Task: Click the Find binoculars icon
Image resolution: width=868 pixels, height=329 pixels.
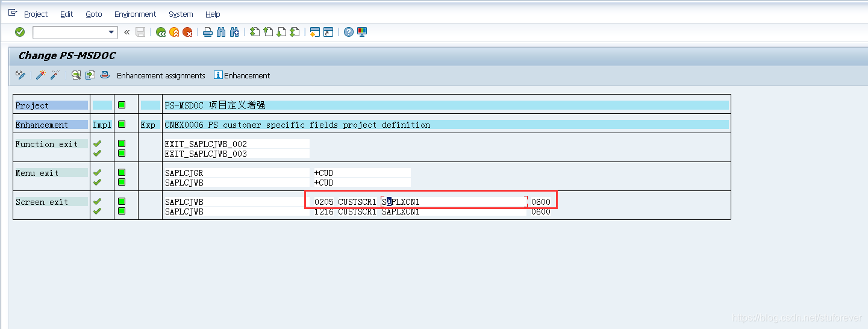Action: [221, 32]
